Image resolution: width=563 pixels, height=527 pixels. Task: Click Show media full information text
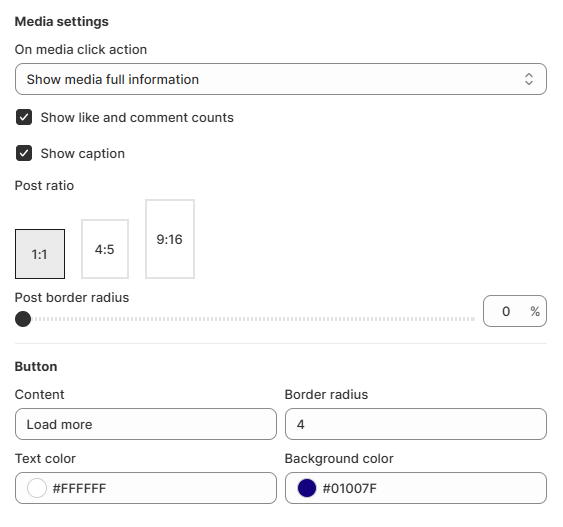click(x=113, y=79)
